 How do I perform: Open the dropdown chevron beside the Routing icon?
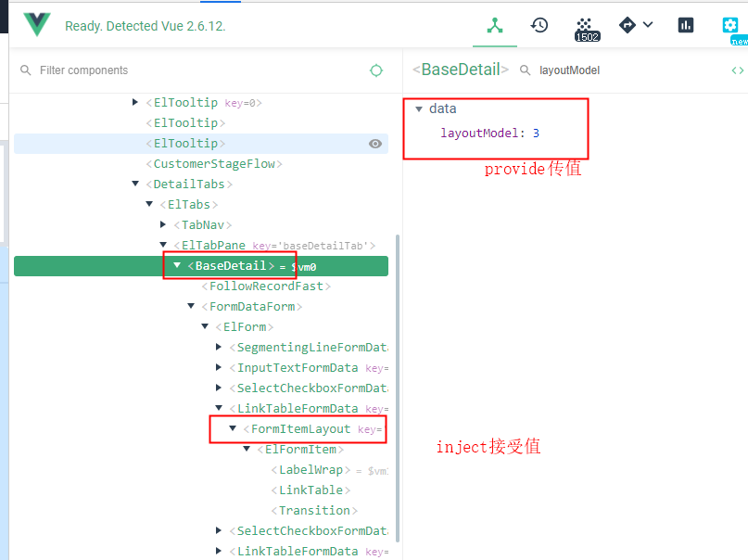coord(649,26)
